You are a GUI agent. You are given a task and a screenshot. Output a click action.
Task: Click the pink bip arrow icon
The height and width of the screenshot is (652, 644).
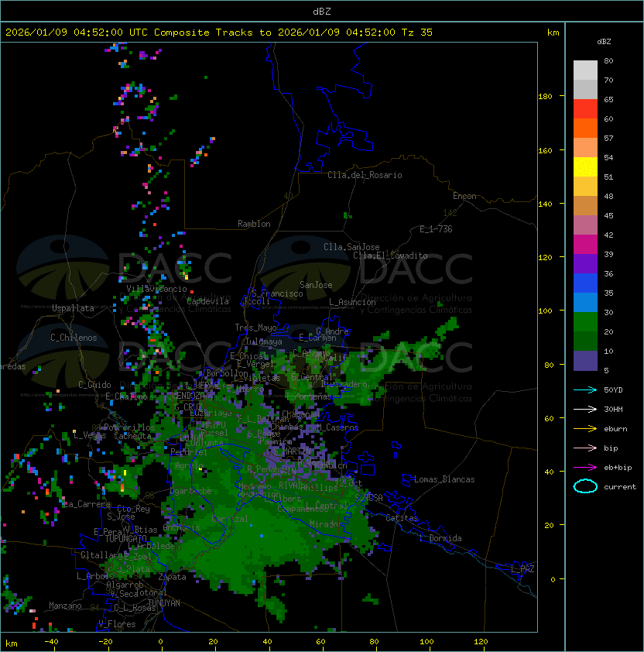585,448
